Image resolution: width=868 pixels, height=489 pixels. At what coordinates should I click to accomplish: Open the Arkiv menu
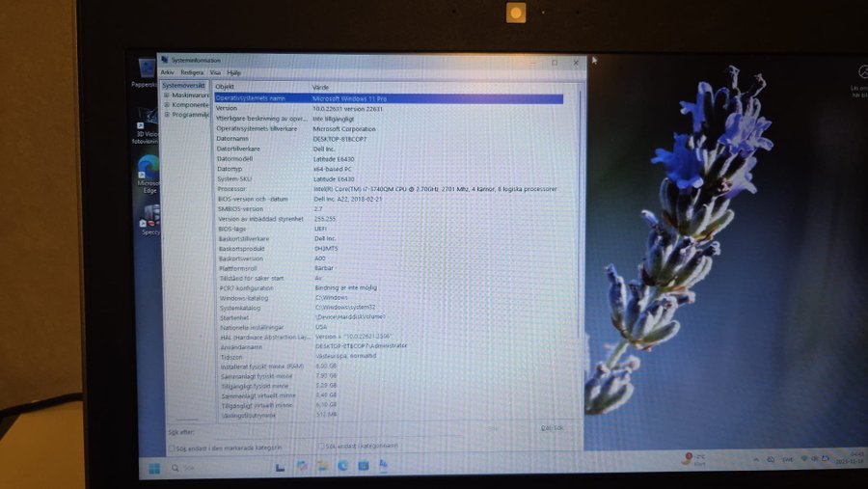click(x=168, y=72)
